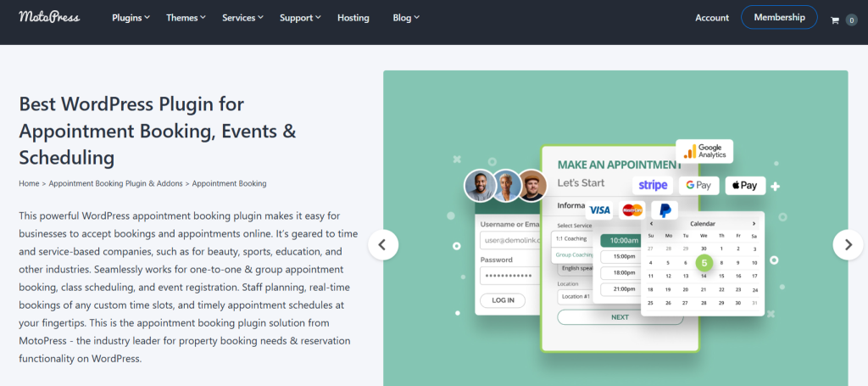Image resolution: width=868 pixels, height=386 pixels.
Task: Click the PayPal logo icon
Action: click(x=665, y=210)
